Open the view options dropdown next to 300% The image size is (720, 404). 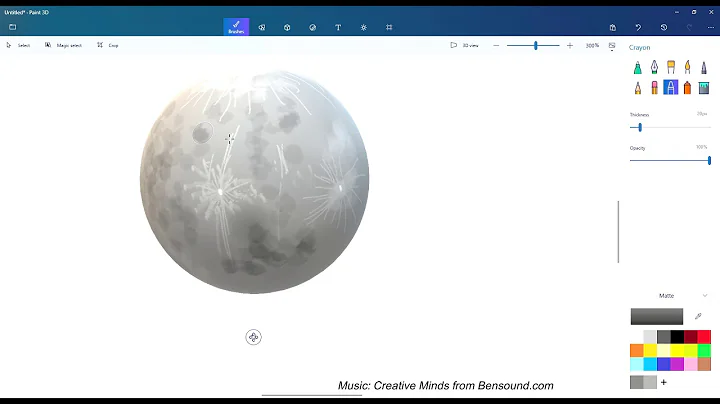(x=612, y=46)
